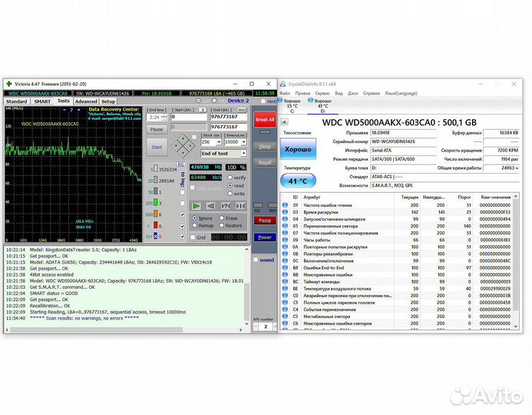Viewport: 532px width, 415px height.
Task: Click the butterfly seek '>|<' icon
Action: click(240, 206)
